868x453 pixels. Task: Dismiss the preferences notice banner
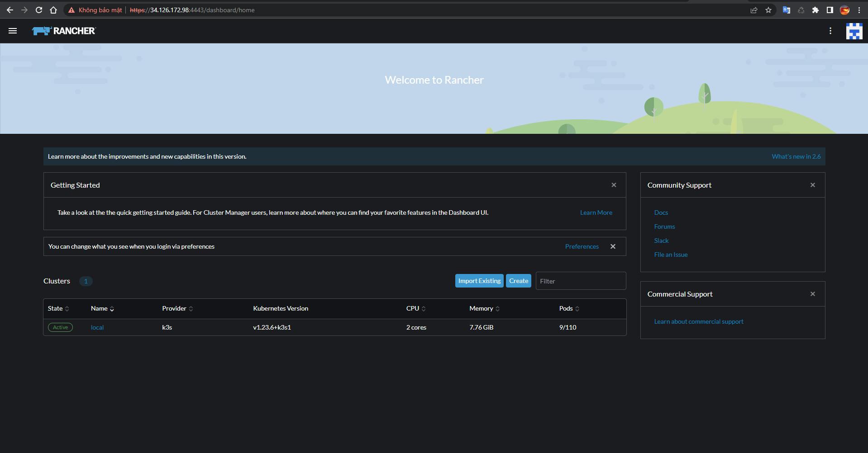[x=613, y=246]
